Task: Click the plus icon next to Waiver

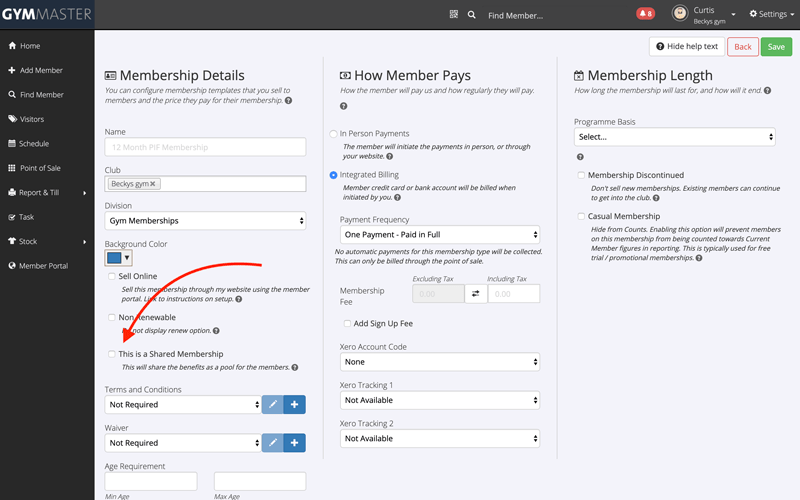Action: point(295,442)
